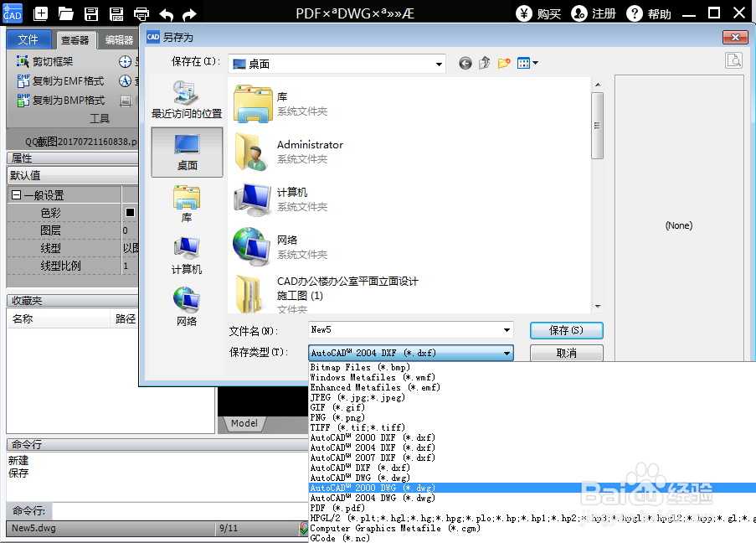The width and height of the screenshot is (756, 543).
Task: Click the preview toggle icon in the dialog's top right
Action: 734,60
